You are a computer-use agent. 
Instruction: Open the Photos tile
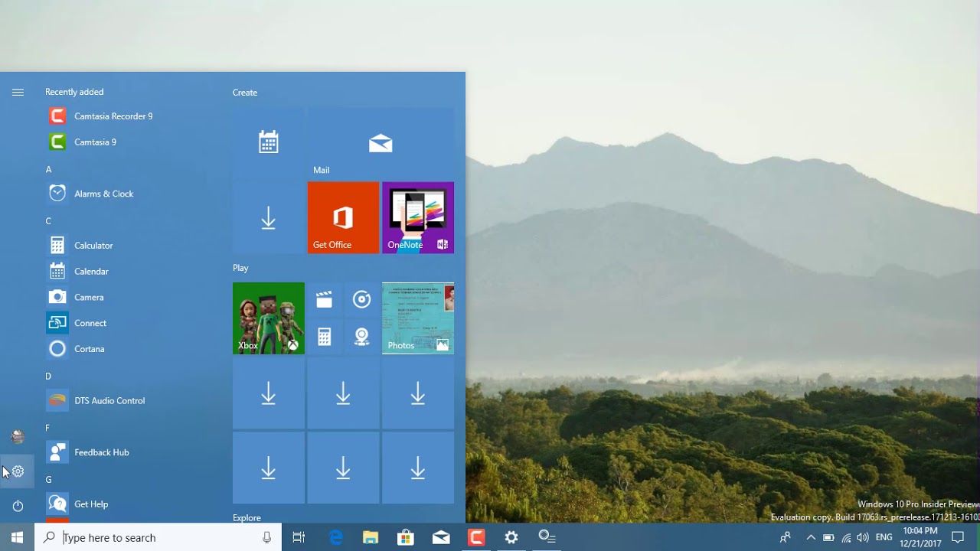[418, 318]
